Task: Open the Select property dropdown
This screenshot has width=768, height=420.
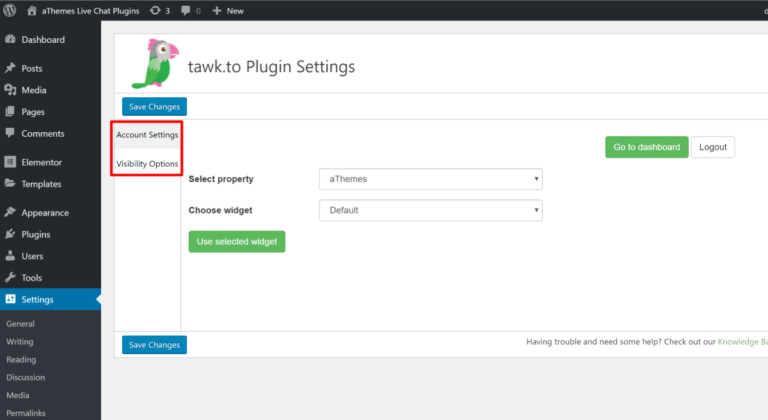Action: coord(431,179)
